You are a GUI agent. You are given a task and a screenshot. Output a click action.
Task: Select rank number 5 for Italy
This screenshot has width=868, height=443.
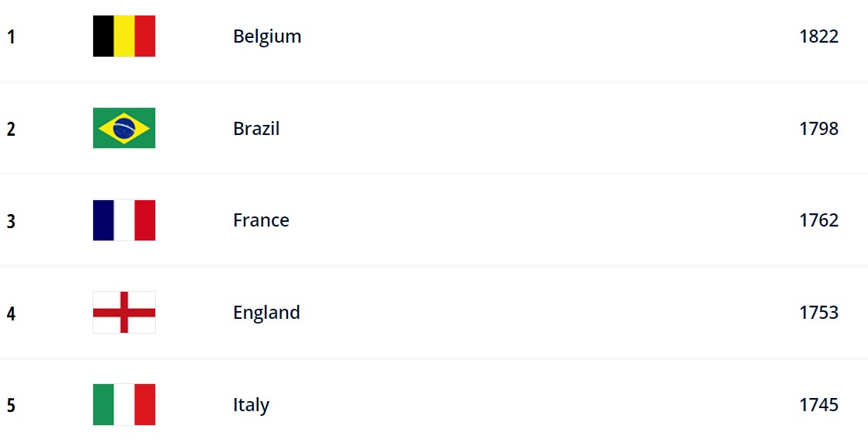pyautogui.click(x=11, y=406)
